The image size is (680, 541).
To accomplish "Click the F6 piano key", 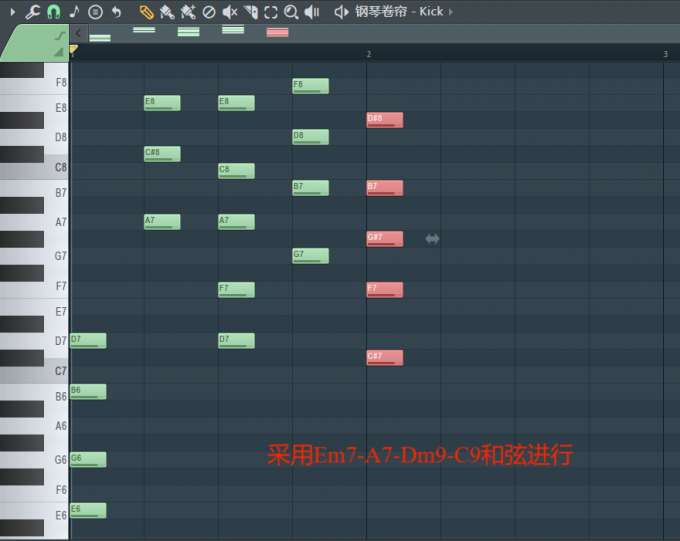I will 56,490.
